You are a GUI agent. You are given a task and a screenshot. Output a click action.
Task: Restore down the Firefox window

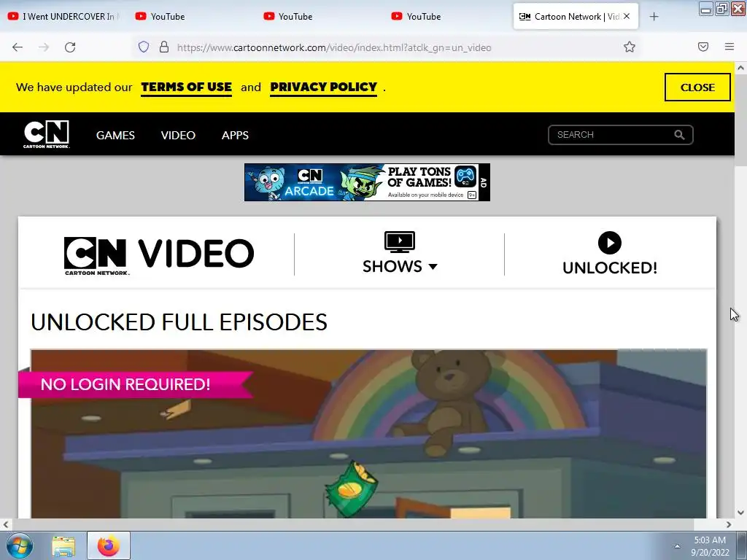[721, 9]
